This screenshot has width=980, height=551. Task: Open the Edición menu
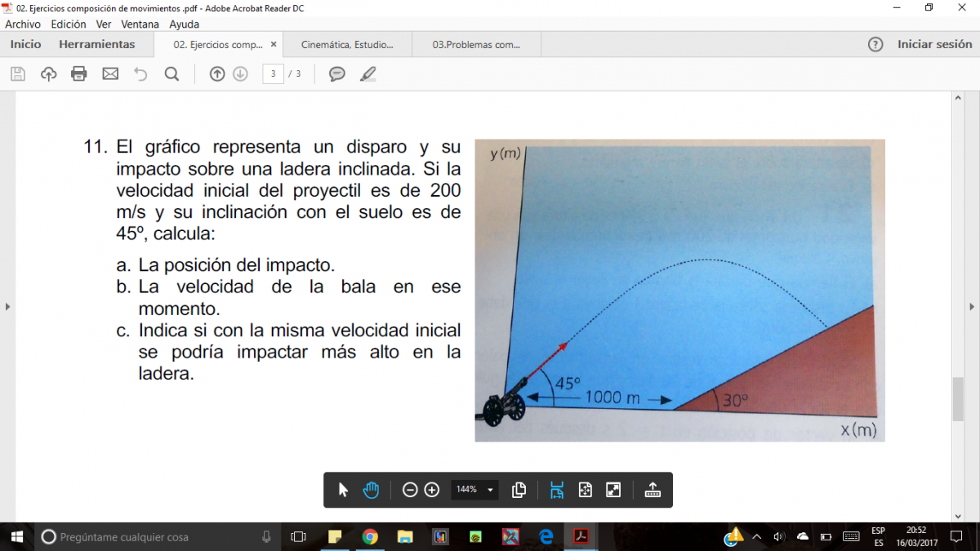point(69,24)
